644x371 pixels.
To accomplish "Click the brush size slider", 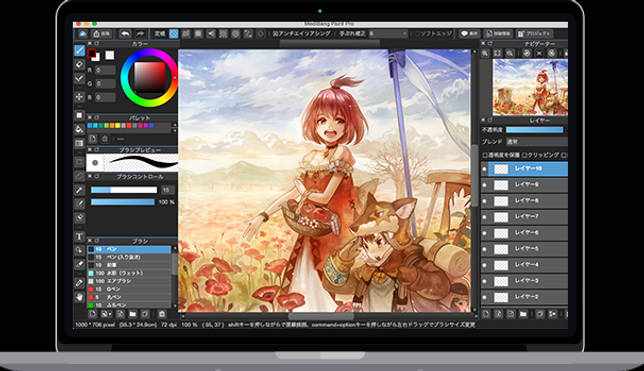I will 124,190.
